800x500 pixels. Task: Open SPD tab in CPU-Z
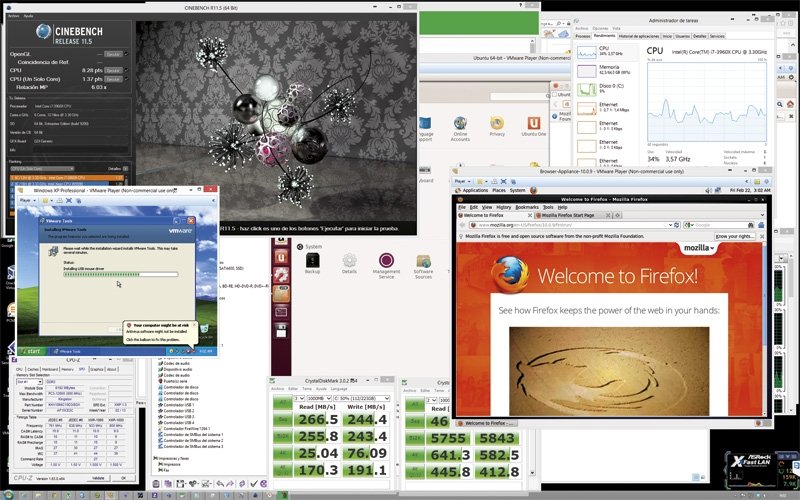(x=82, y=369)
